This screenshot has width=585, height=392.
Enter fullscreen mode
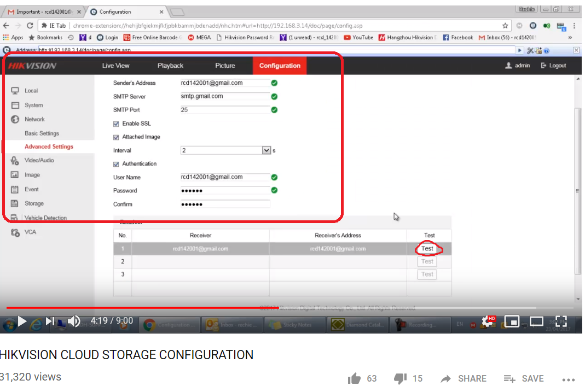click(561, 321)
